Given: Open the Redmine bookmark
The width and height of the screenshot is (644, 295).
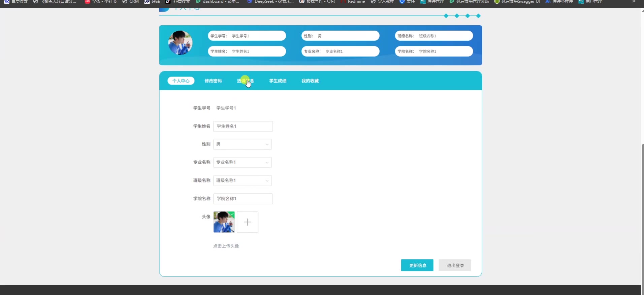Looking at the screenshot, I should coord(353,2).
